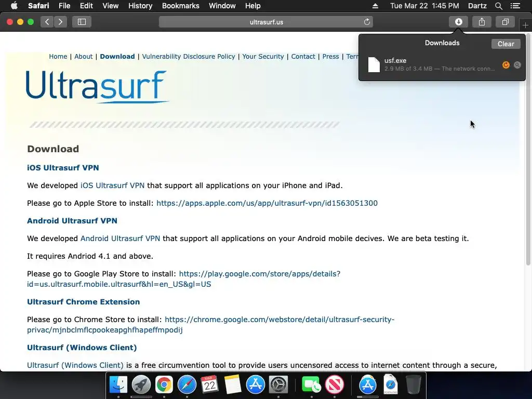This screenshot has width=532, height=399.
Task: Open the Safari menu
Action: (38, 6)
